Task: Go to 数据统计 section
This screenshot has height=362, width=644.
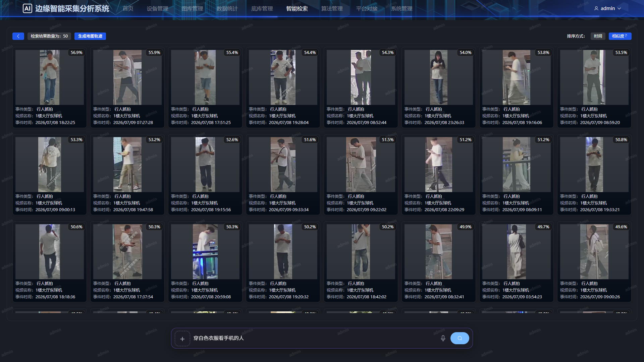Action: (227, 8)
